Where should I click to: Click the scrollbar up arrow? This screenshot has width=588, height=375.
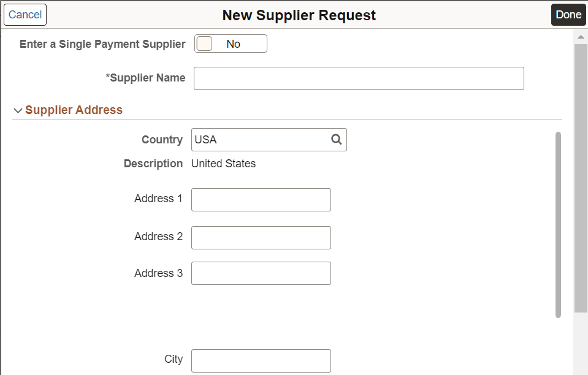(581, 36)
